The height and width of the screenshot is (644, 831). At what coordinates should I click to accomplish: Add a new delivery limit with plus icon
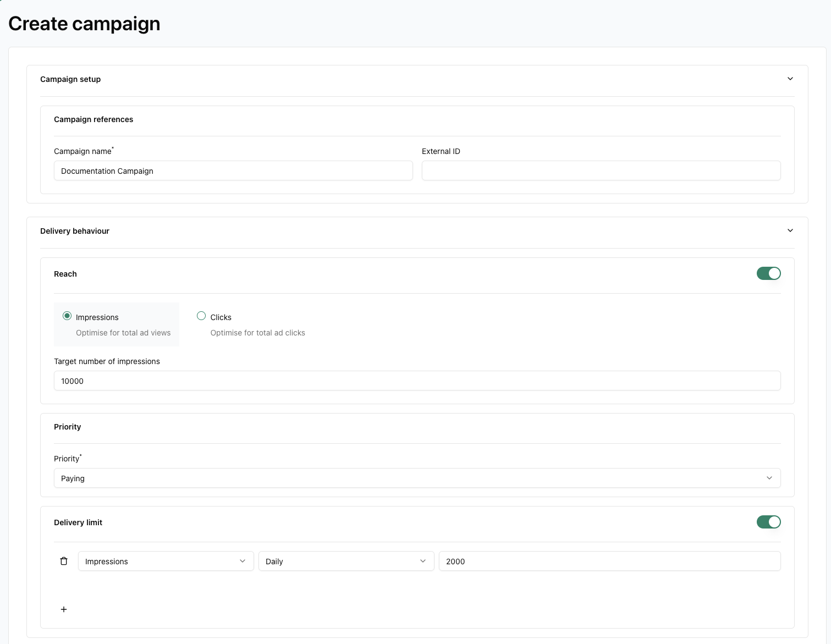pos(64,609)
